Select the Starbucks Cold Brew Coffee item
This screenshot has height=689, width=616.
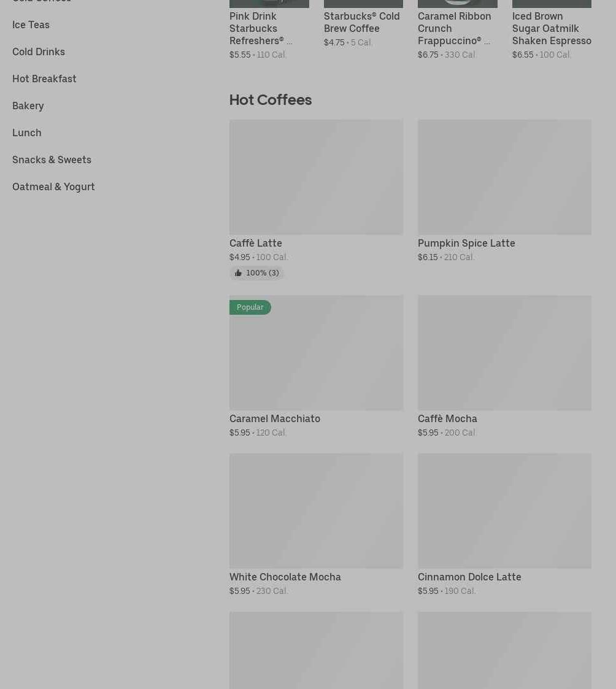tap(361, 22)
